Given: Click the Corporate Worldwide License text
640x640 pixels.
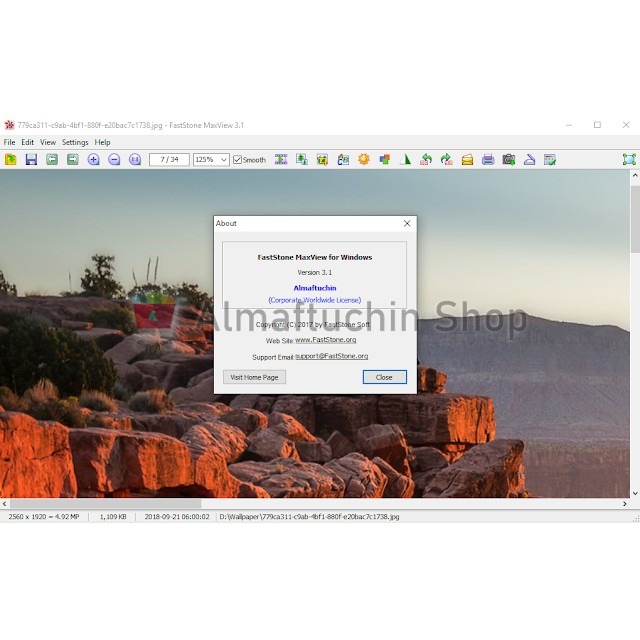Looking at the screenshot, I should (x=315, y=300).
